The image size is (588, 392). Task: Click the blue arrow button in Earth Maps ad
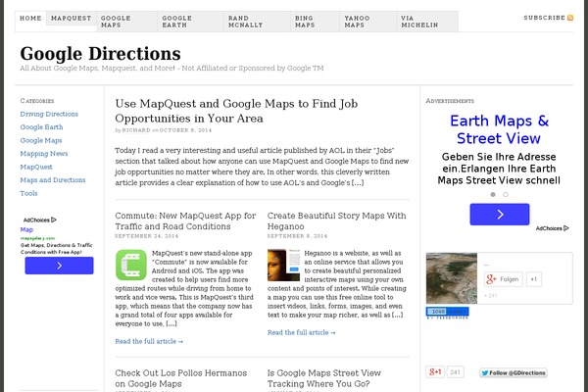coord(500,214)
